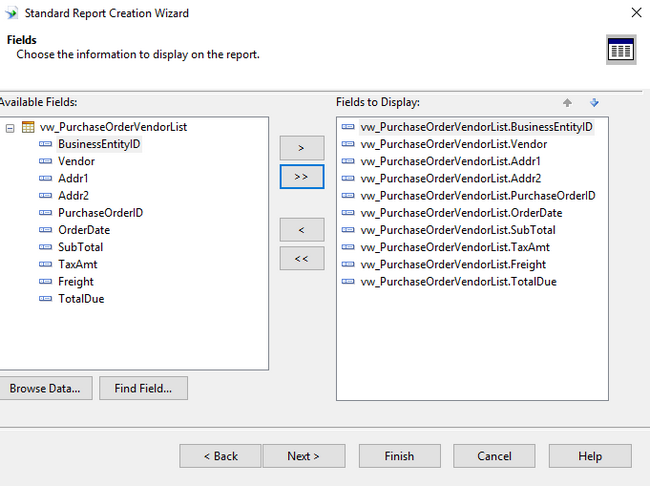Select vw_PurchaseOrderVendorList.Vendor in Fields to Display
Screen dimensions: 650x486
click(x=454, y=144)
